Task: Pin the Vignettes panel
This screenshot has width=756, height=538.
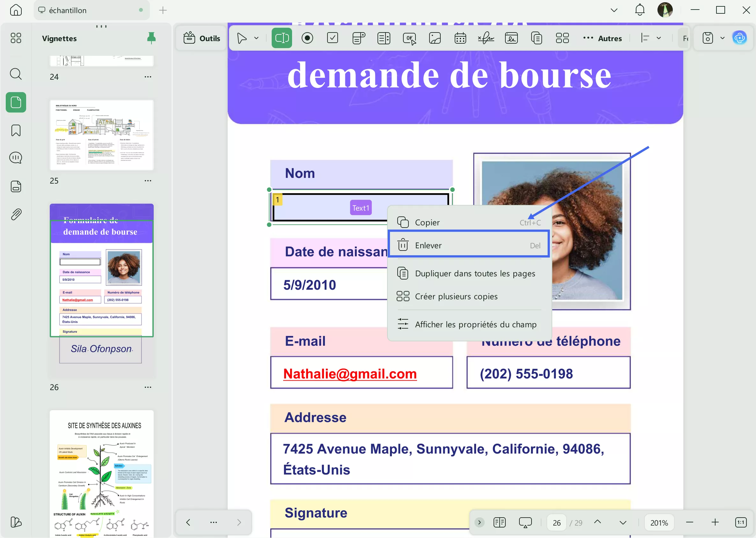Action: tap(151, 38)
